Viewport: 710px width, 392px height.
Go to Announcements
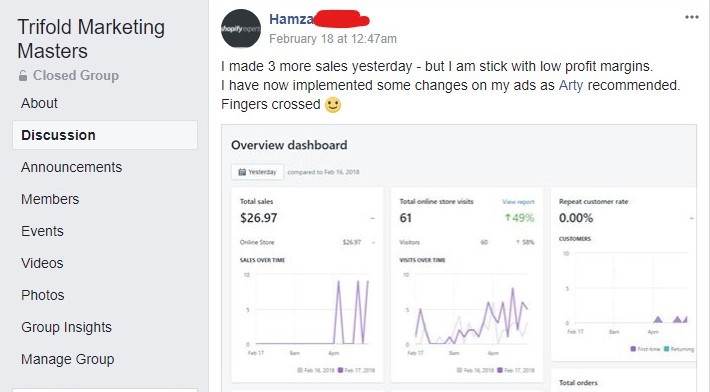[x=72, y=167]
